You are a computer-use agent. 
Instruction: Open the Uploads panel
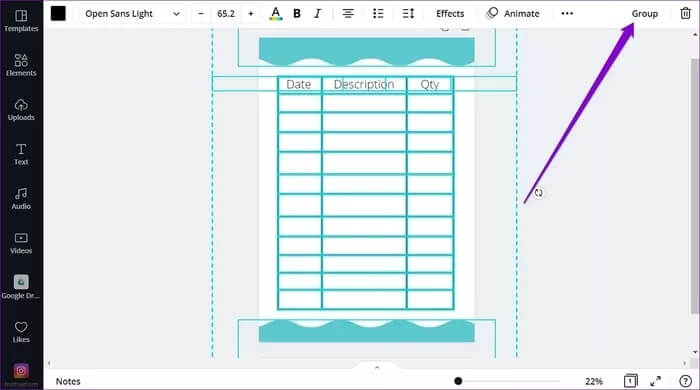pyautogui.click(x=21, y=110)
